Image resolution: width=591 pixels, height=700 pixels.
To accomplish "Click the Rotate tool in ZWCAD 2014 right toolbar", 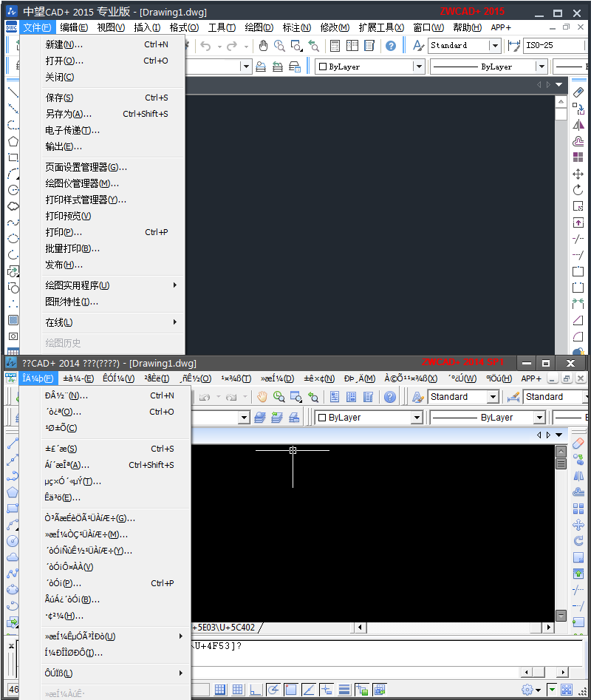I will 578,541.
